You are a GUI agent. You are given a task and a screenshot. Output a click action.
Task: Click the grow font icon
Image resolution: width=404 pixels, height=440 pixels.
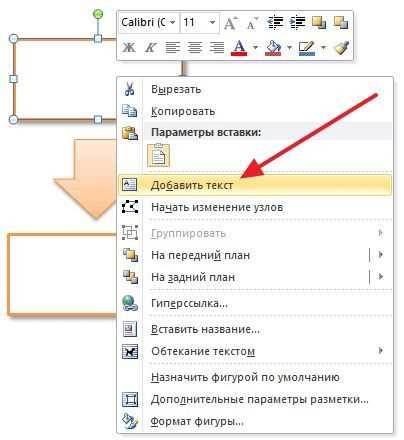pos(231,23)
